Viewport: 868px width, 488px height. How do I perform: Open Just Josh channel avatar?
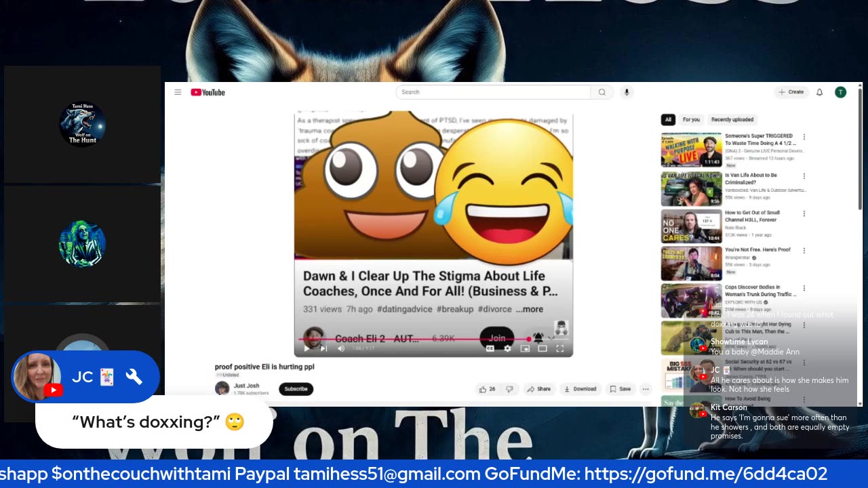point(222,388)
